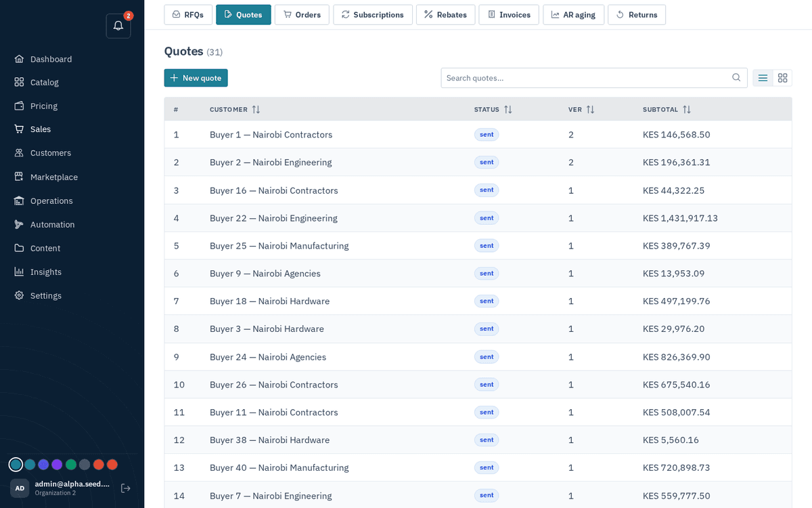
Task: Click the Customers people icon
Action: [x=19, y=153]
